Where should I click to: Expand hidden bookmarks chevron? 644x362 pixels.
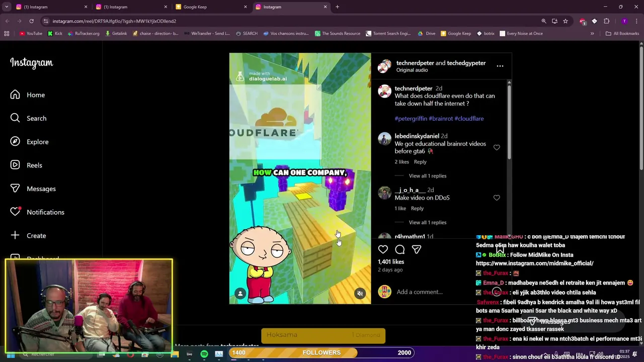(x=592, y=34)
